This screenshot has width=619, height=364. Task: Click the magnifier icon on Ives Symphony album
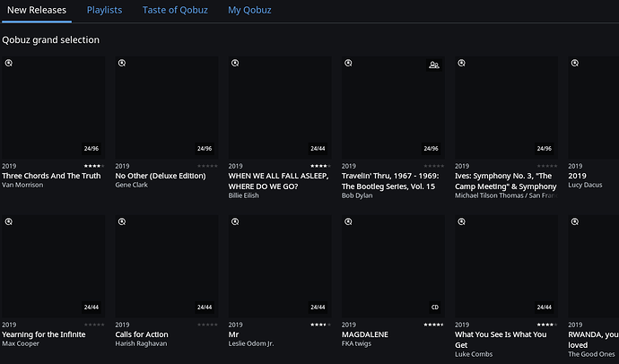point(461,63)
